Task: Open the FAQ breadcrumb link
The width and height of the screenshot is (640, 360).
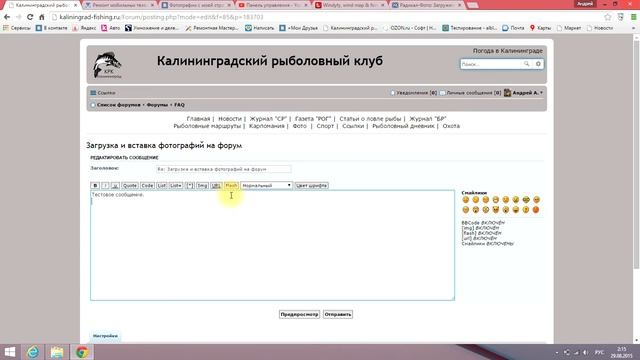Action: click(x=179, y=105)
